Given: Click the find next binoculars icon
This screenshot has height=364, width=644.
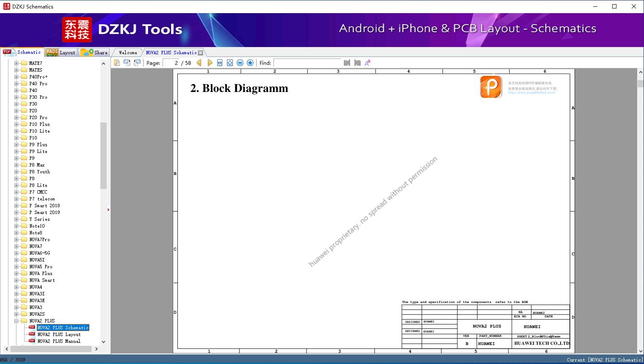Looking at the screenshot, I should [x=357, y=63].
